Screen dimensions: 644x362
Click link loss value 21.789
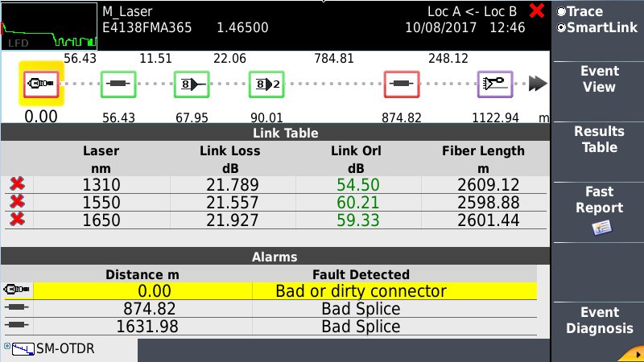(233, 185)
